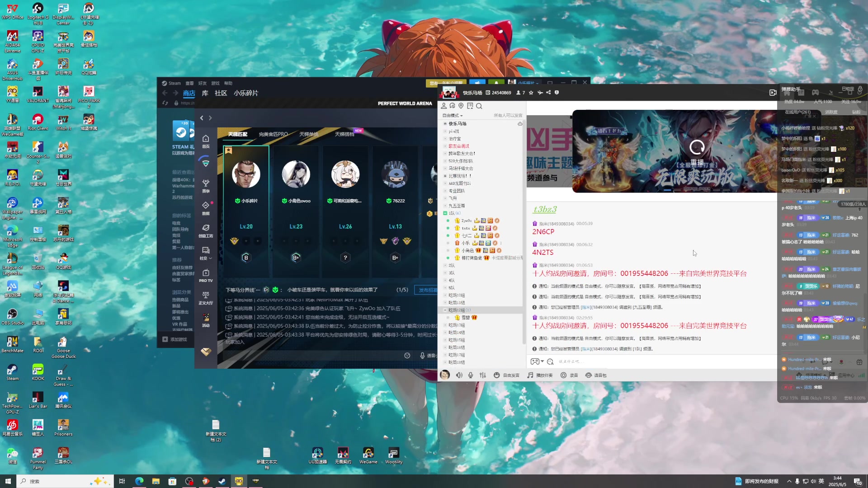This screenshot has width=868, height=488.
Task: Switch to 完美官匹PRO tab
Action: (x=273, y=134)
